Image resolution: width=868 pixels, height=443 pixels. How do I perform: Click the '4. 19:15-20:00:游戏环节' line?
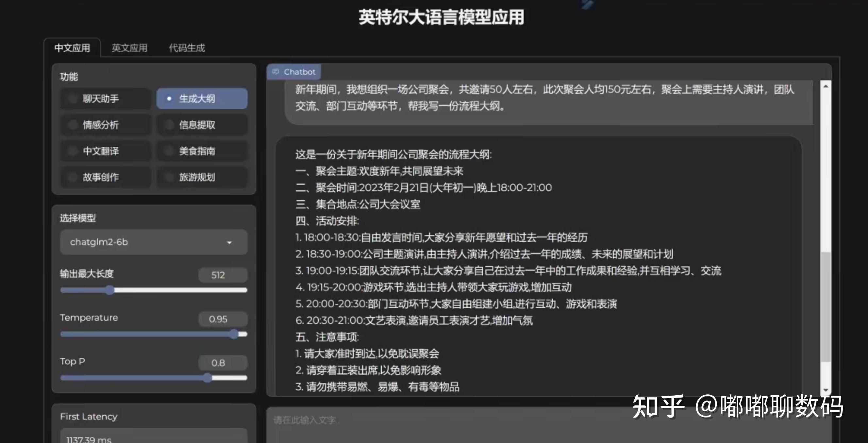point(434,287)
